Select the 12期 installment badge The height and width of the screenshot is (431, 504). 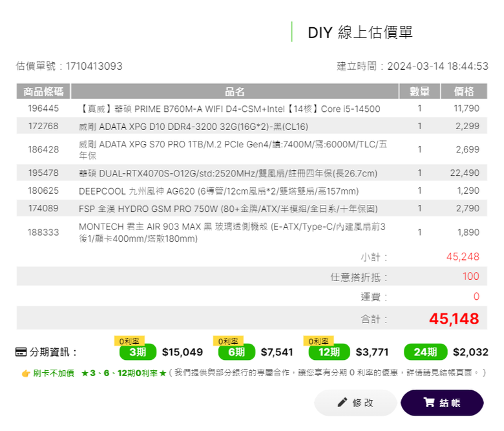click(329, 352)
